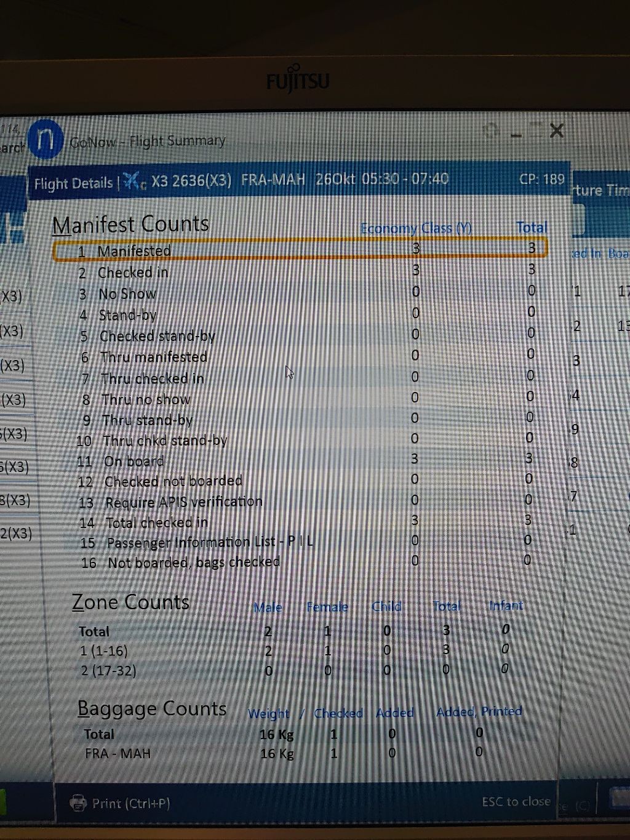Click the GoNow logo icon
This screenshot has width=630, height=840.
click(46, 140)
